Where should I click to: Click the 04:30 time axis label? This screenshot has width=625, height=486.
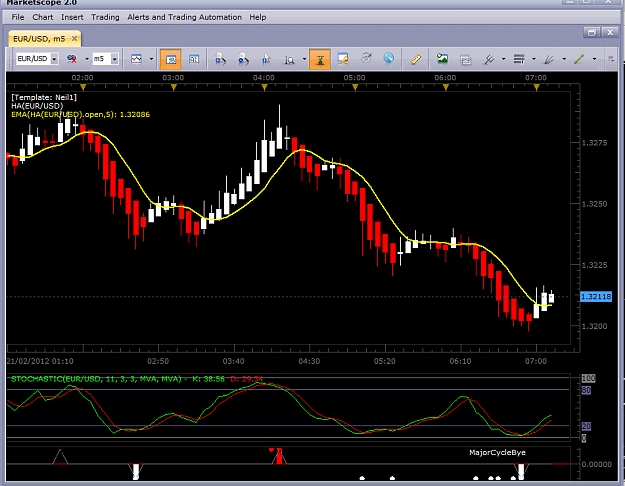309,361
